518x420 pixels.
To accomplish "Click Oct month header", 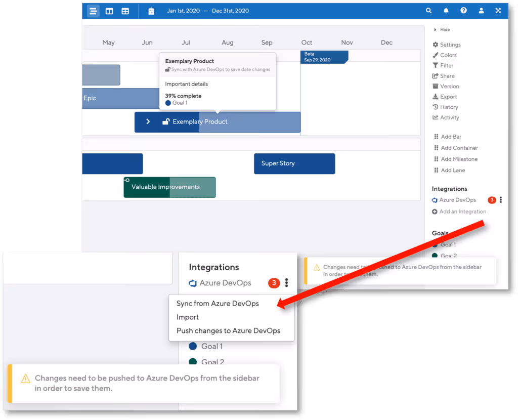I will pyautogui.click(x=307, y=43).
